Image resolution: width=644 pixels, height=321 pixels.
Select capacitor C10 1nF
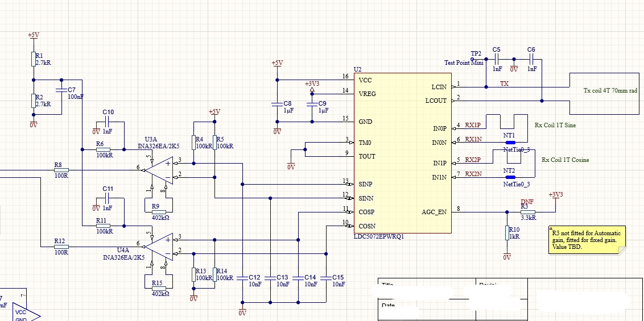click(107, 122)
